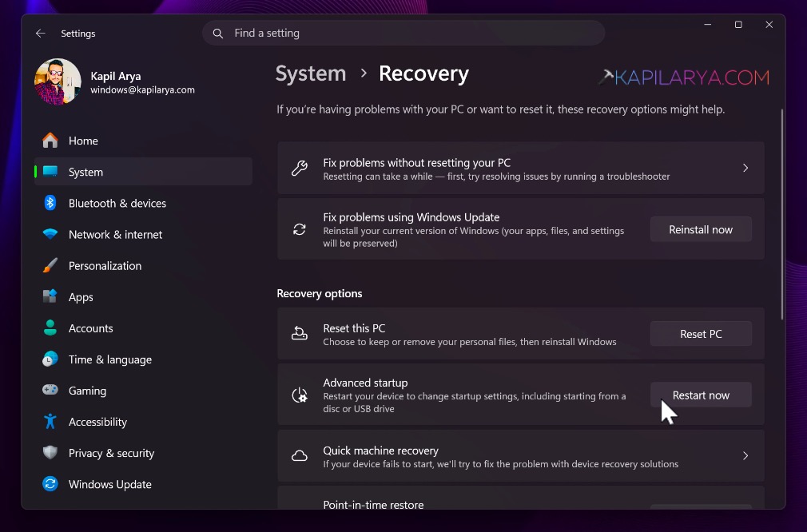Click the refresh icon beside Windows Update fix
This screenshot has height=532, width=807.
(x=300, y=229)
